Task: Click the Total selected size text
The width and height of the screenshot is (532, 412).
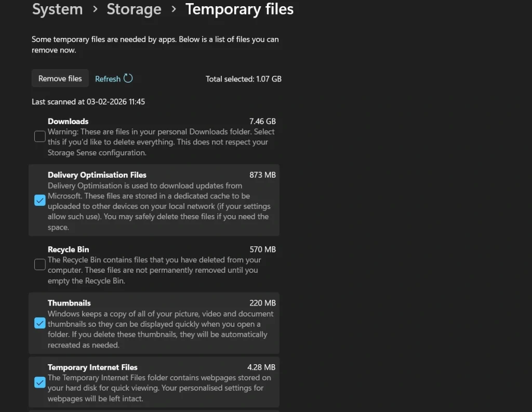Action: 243,79
